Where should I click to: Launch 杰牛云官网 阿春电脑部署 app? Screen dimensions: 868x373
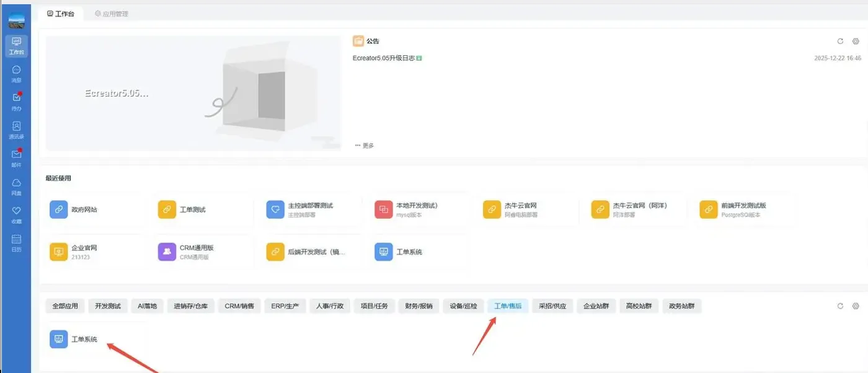[528, 209]
